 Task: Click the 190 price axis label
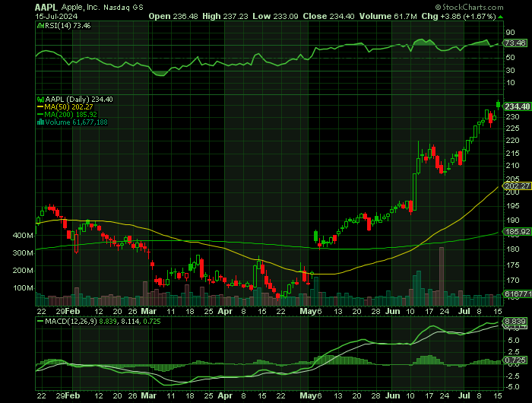click(512, 221)
